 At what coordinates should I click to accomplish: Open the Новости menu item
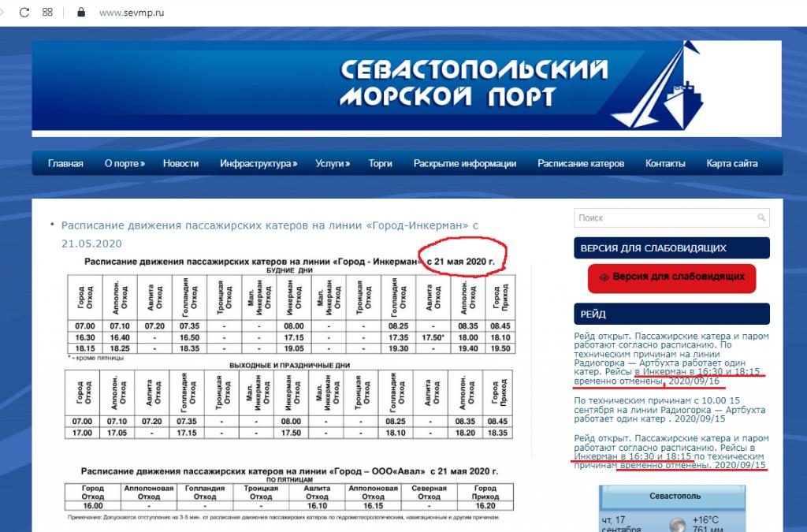(x=180, y=164)
